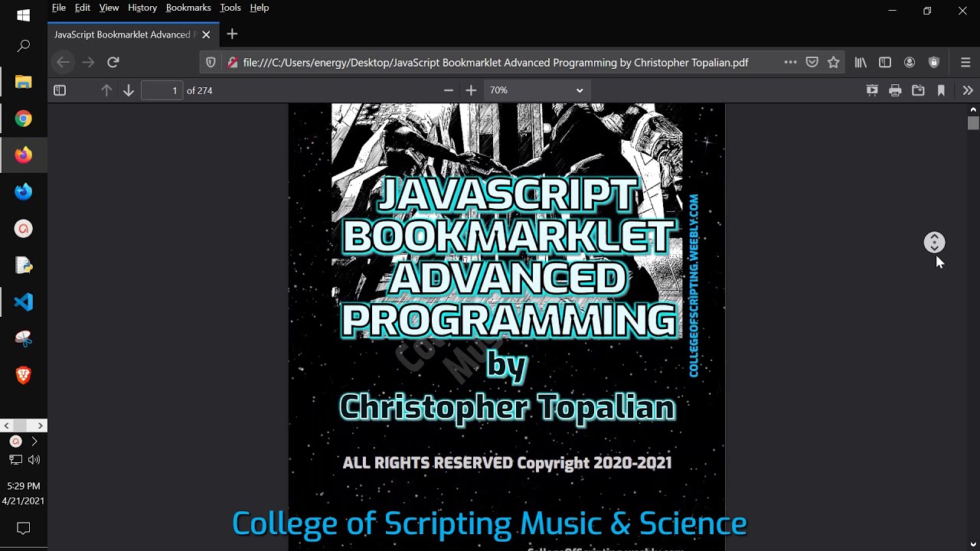Open the File menu
Image resolution: width=980 pixels, height=551 pixels.
pos(59,8)
